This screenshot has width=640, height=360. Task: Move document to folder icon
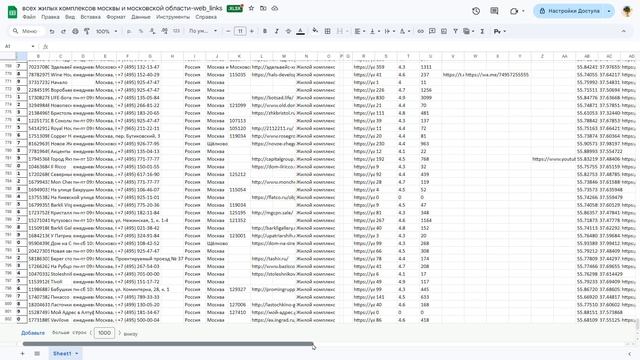click(x=263, y=8)
